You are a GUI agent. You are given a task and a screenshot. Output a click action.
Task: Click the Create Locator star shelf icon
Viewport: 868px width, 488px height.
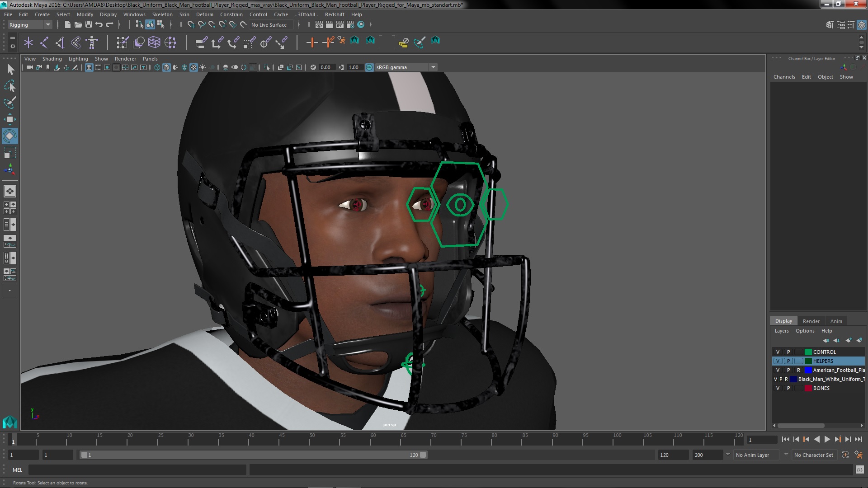[28, 42]
